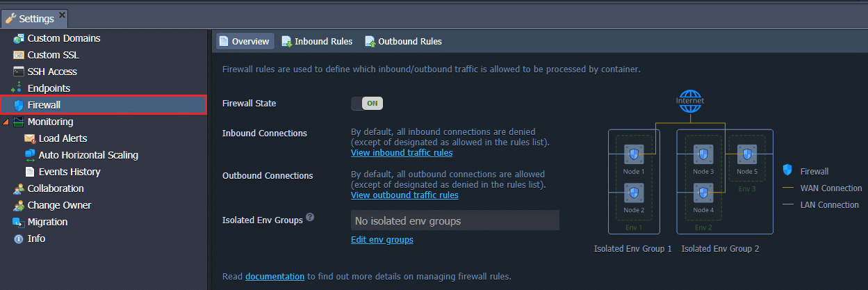The width and height of the screenshot is (868, 290).
Task: Open View inbound traffic rules link
Action: coord(402,152)
